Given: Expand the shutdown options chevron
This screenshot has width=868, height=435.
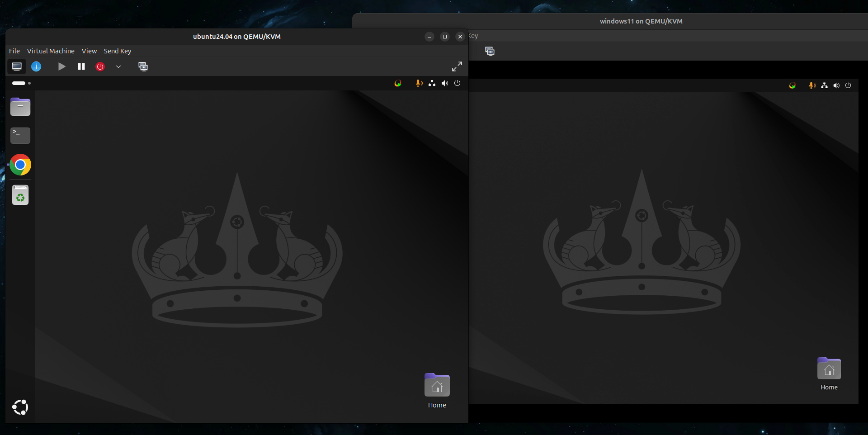Looking at the screenshot, I should 118,66.
